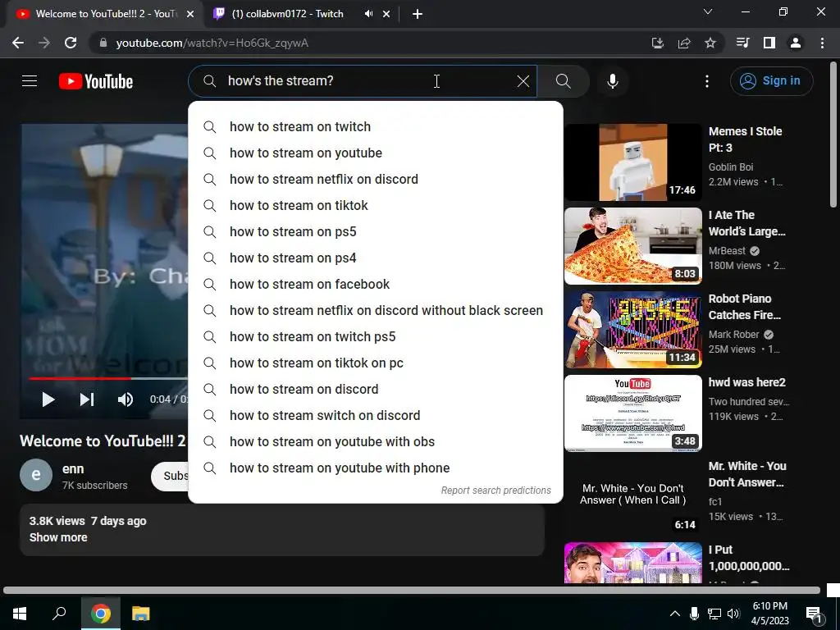Viewport: 840px width, 630px height.
Task: Pick suggestion how to stream switch on discord
Action: click(x=376, y=416)
